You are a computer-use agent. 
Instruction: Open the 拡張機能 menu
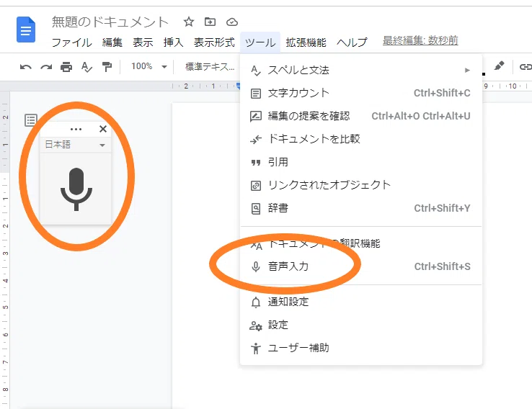[306, 42]
